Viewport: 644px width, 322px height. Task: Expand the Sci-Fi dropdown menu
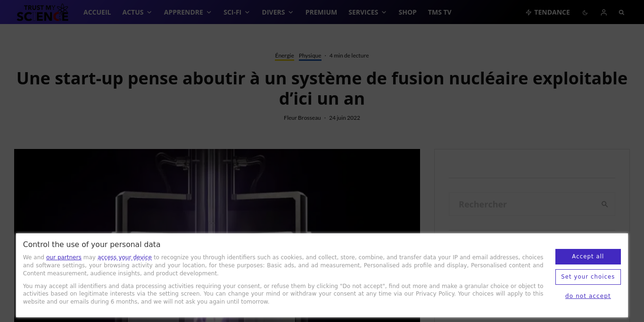237,12
